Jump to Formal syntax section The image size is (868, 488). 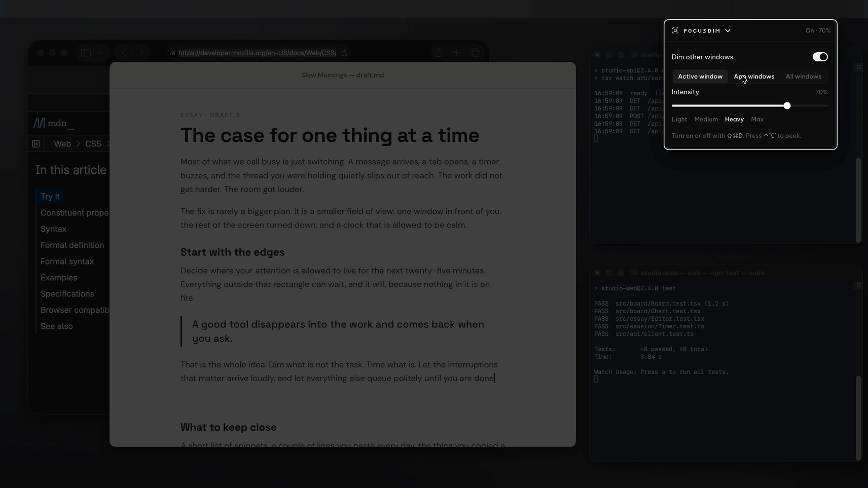tap(67, 261)
